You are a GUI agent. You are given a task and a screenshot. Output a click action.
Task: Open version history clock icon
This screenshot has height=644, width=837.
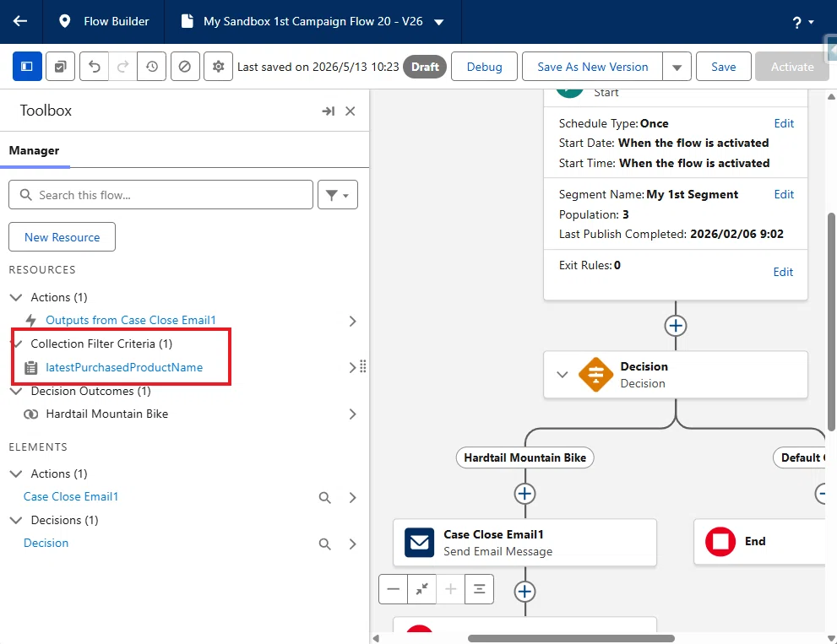pos(151,66)
